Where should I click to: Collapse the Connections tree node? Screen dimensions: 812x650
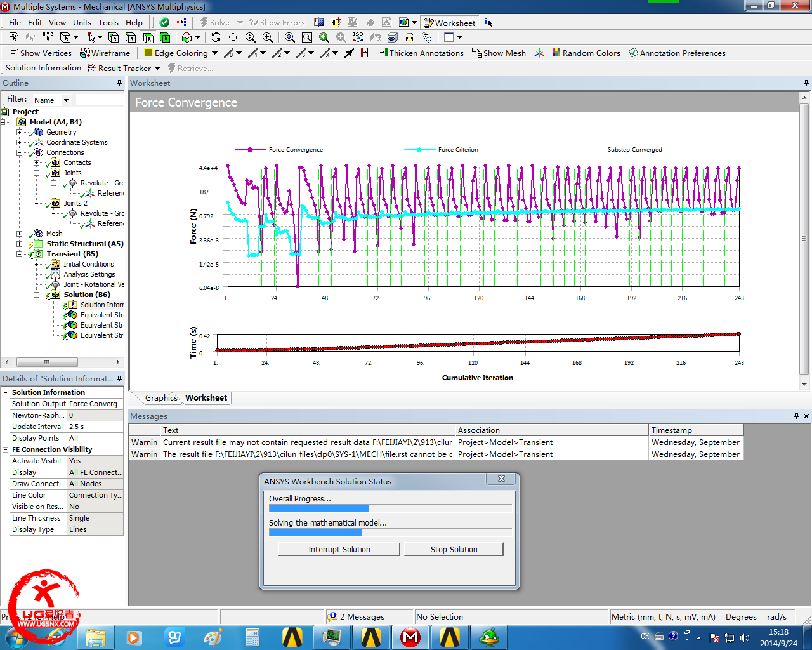(19, 152)
